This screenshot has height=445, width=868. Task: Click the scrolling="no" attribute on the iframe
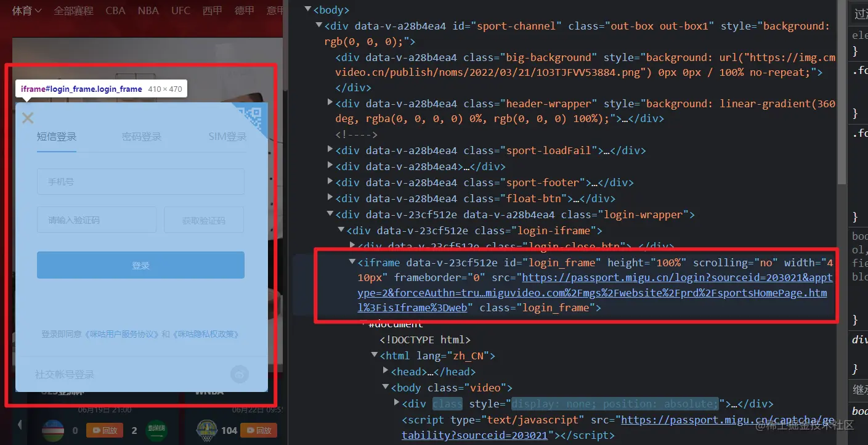(x=736, y=262)
